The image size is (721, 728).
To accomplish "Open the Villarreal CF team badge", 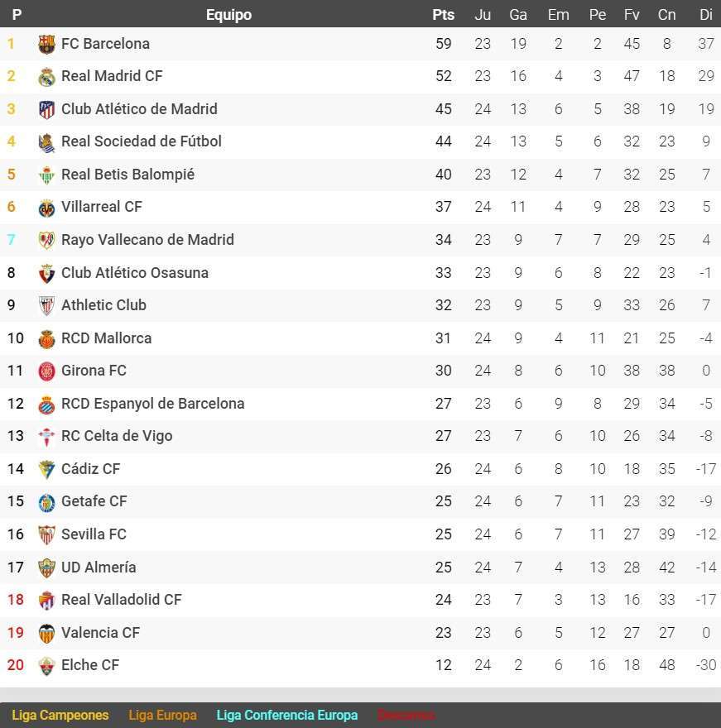I will point(48,207).
